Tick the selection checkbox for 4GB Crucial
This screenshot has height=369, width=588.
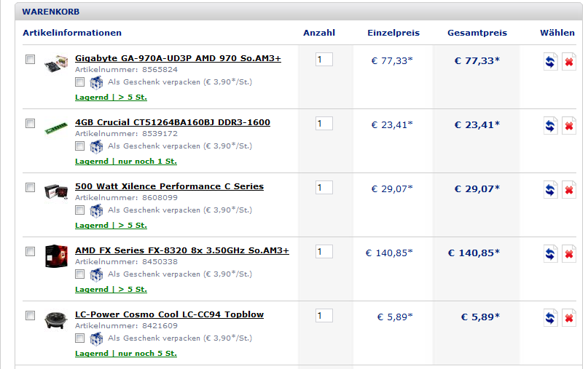point(31,123)
